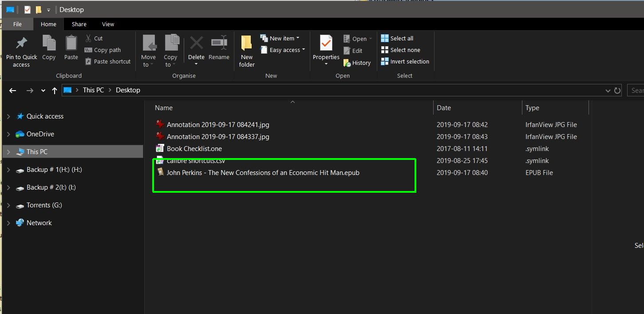Go back with the left arrow

pos(13,90)
